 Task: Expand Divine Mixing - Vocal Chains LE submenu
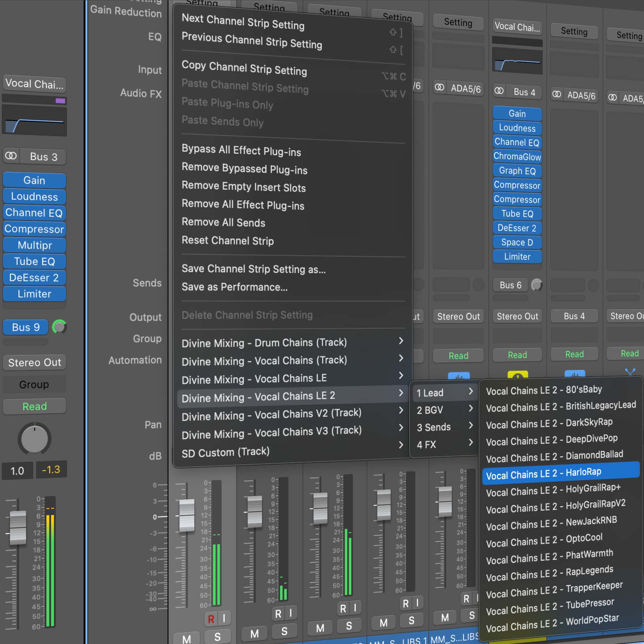point(292,378)
